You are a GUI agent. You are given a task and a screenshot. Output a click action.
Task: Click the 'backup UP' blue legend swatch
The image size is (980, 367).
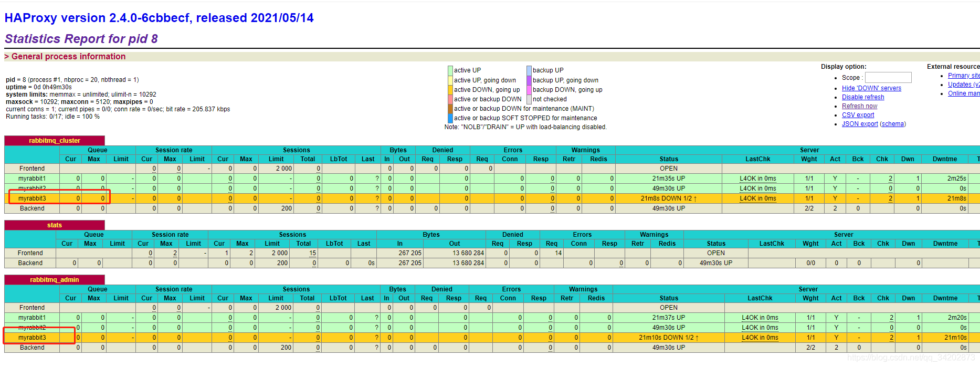(529, 70)
